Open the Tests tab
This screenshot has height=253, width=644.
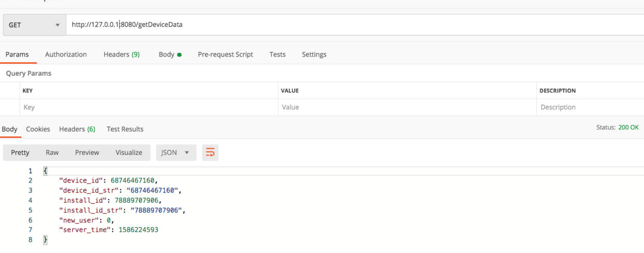(x=277, y=54)
